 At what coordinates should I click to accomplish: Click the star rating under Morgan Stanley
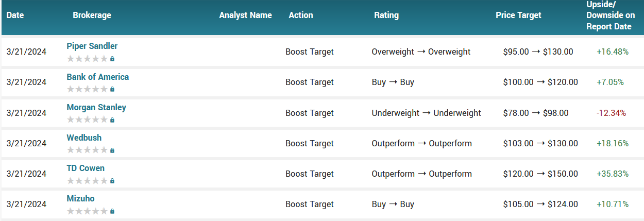point(87,120)
